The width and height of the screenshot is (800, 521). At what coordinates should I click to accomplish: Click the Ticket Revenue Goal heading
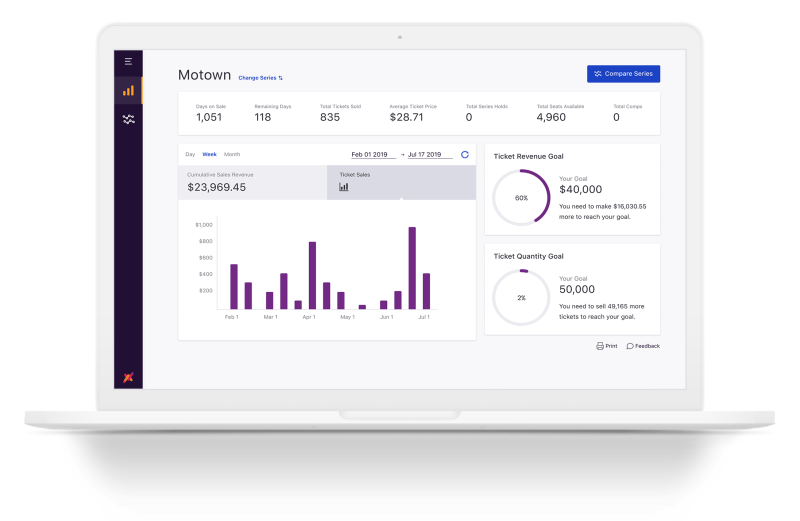pos(529,156)
